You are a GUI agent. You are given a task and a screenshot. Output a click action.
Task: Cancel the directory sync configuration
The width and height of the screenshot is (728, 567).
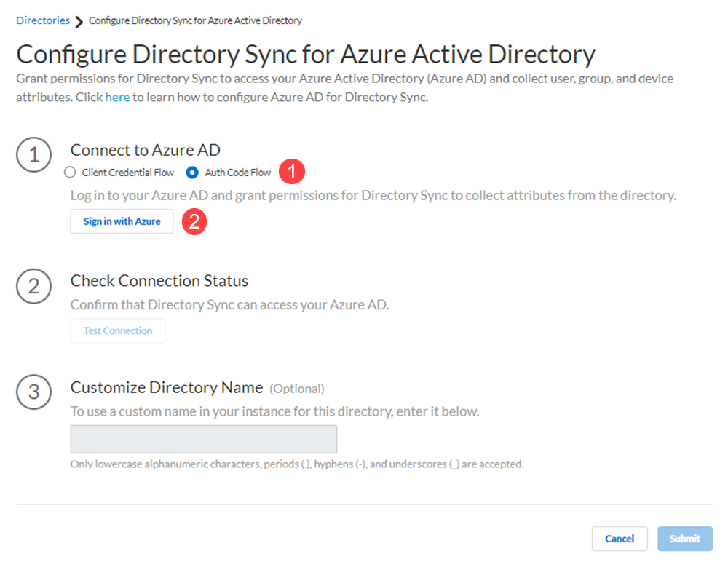click(619, 539)
